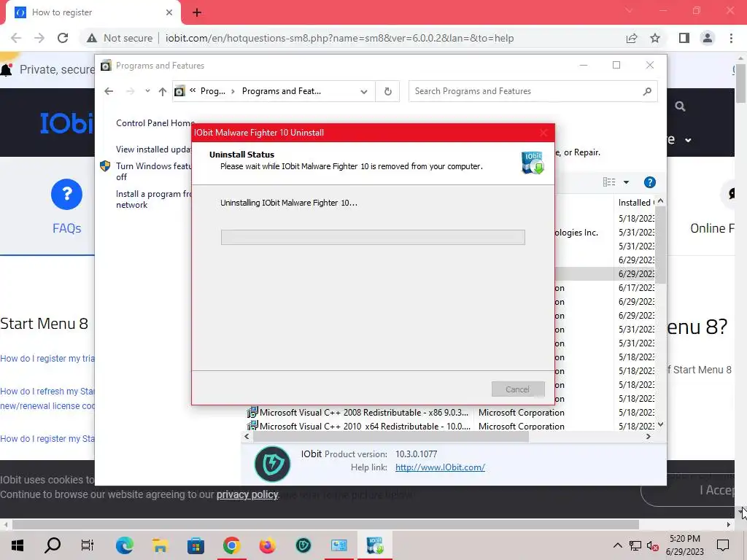Open the privacy policy link

click(247, 495)
